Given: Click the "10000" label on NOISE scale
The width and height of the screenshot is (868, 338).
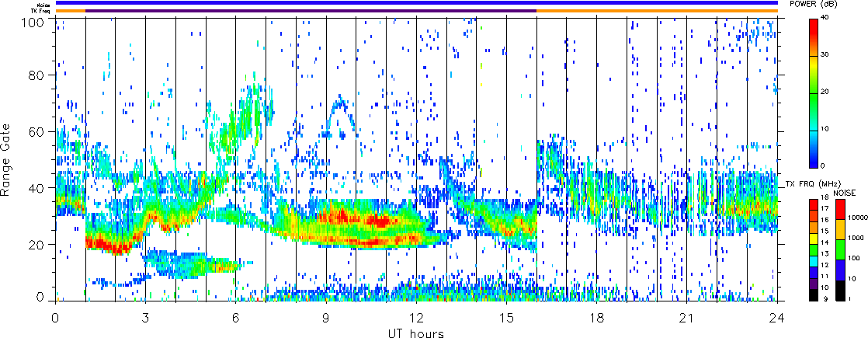Looking at the screenshot, I should [x=857, y=218].
